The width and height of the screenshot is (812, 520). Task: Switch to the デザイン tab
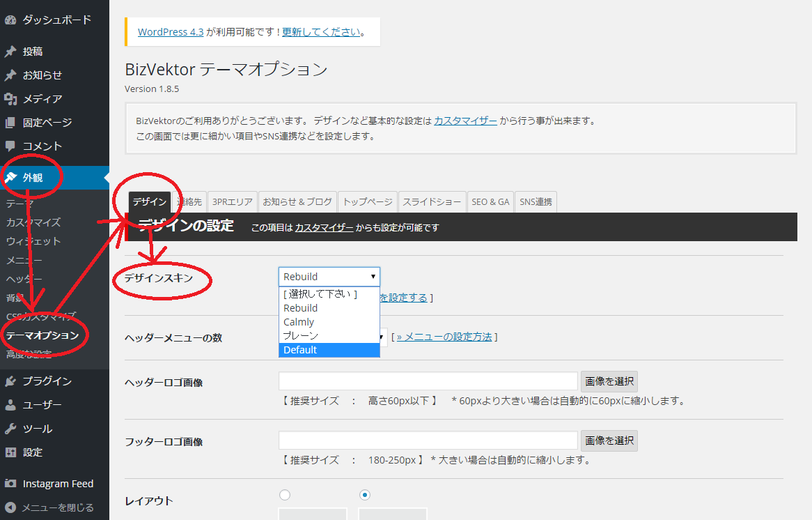(149, 201)
